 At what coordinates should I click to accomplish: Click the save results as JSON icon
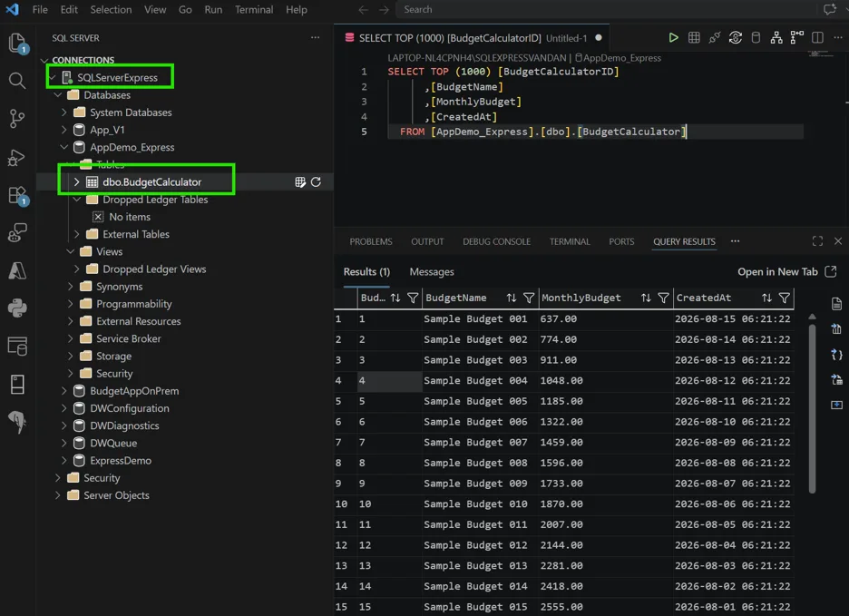point(836,355)
